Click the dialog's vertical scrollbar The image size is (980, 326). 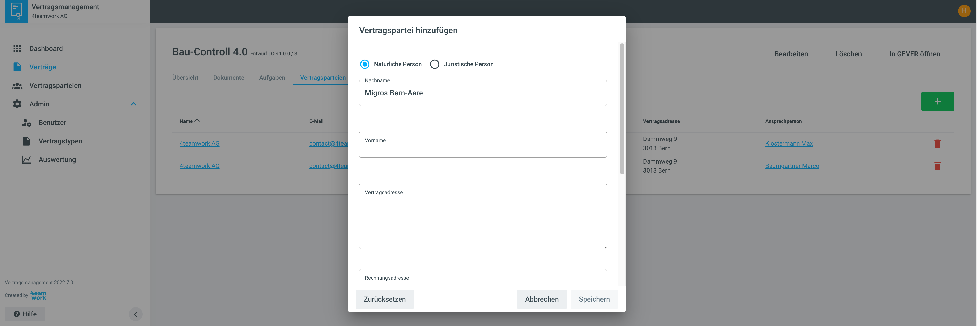coord(622,109)
